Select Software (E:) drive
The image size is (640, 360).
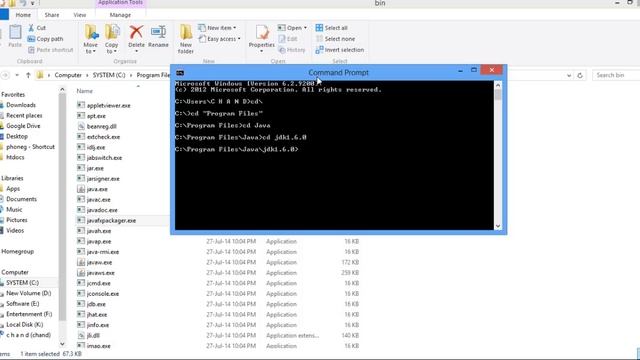[22, 304]
